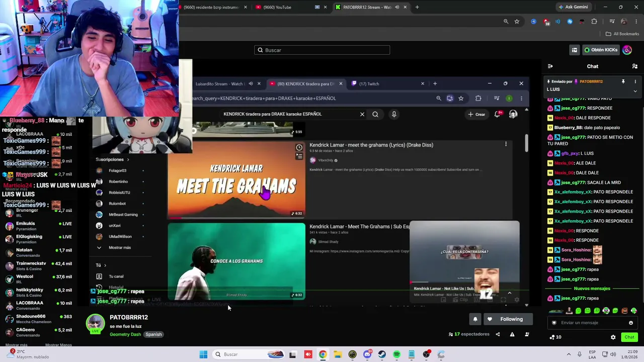Open the PATOBRRR12 channel name link
Image resolution: width=644 pixels, height=362 pixels.
click(129, 317)
